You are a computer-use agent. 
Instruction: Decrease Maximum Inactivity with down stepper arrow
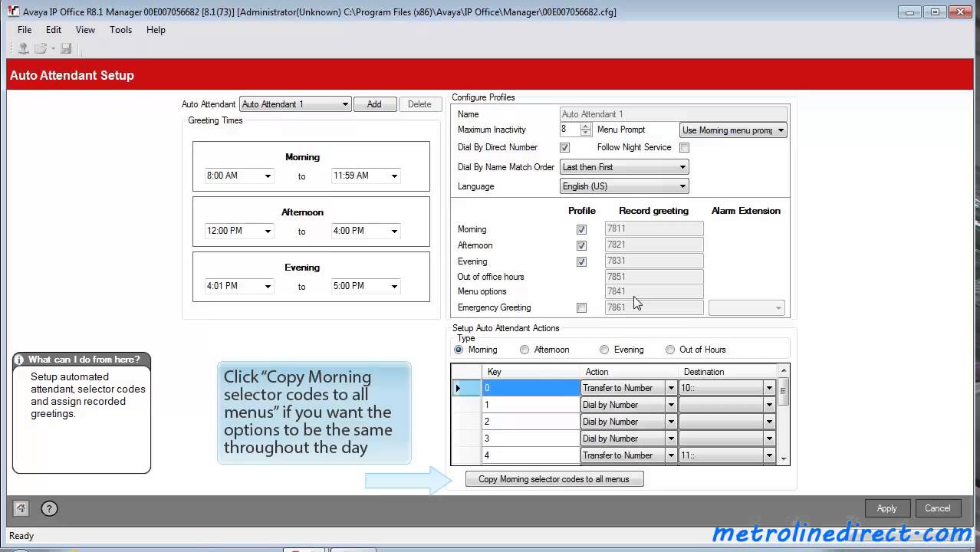(586, 133)
